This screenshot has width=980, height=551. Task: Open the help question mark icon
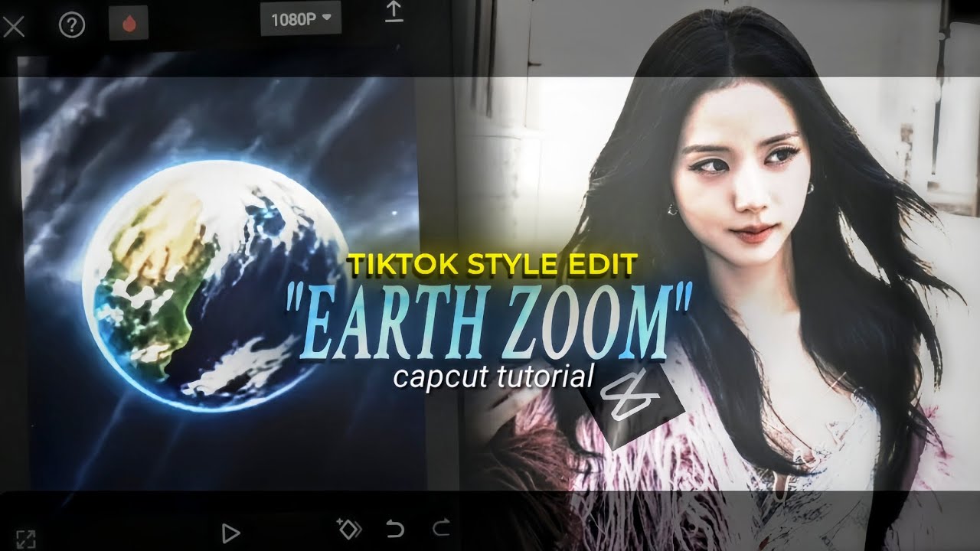pyautogui.click(x=72, y=25)
